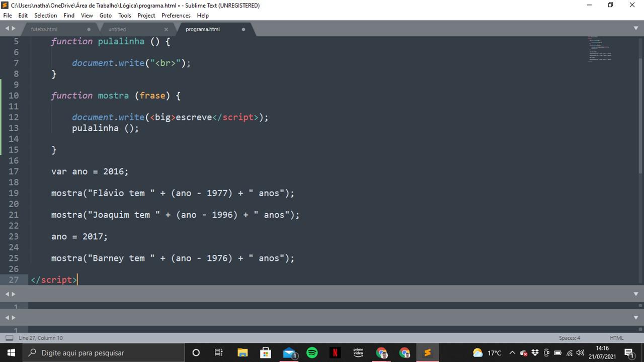
Task: Open the File menu
Action: click(8, 16)
